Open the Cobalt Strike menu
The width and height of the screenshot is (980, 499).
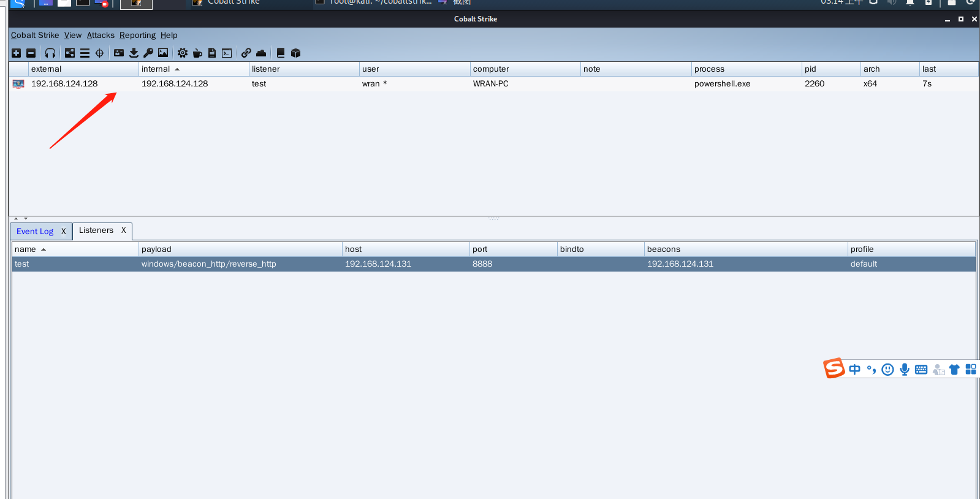[35, 36]
